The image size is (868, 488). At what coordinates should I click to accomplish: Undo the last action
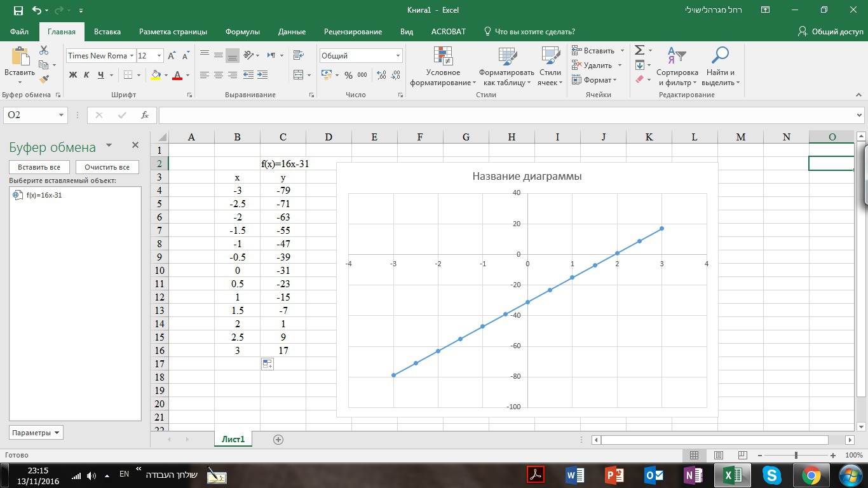click(x=36, y=10)
